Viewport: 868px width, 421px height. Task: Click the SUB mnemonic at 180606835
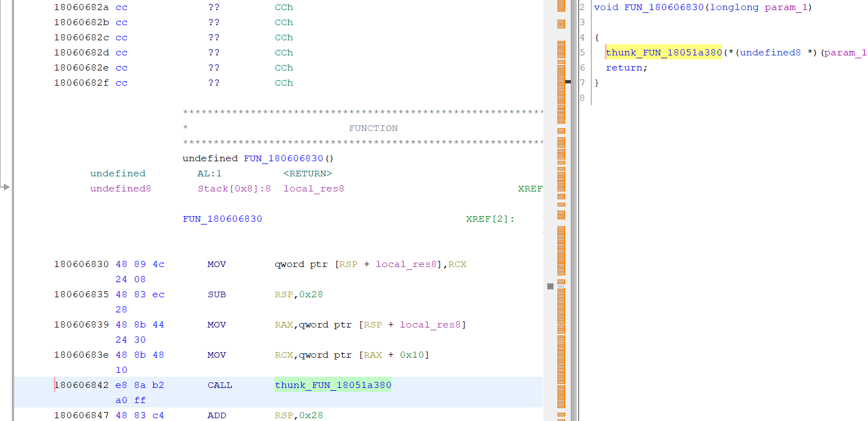click(217, 294)
